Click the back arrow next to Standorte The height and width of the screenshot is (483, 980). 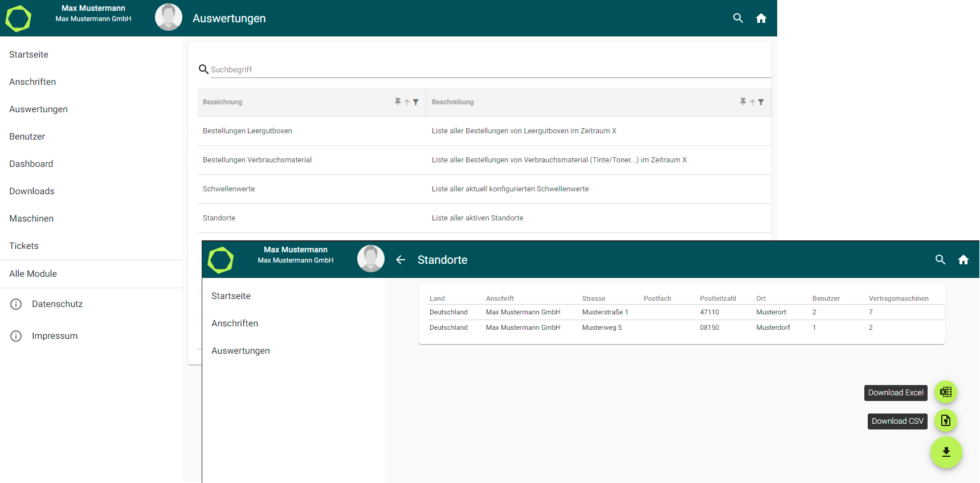click(401, 260)
